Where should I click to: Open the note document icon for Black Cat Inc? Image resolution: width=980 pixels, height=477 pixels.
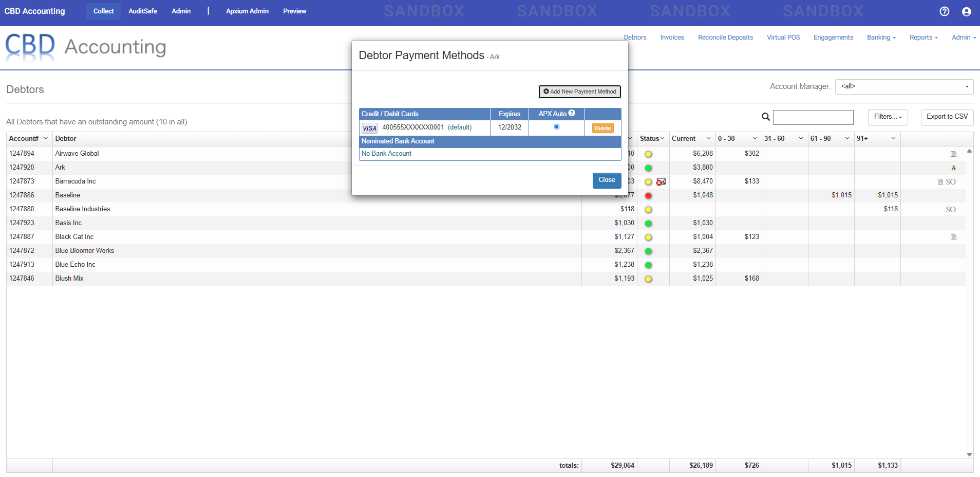(x=953, y=237)
